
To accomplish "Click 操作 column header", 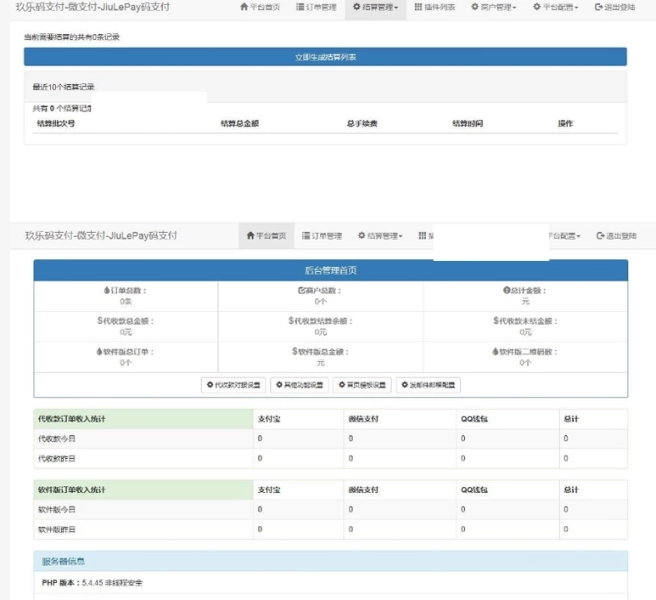I will (x=565, y=123).
